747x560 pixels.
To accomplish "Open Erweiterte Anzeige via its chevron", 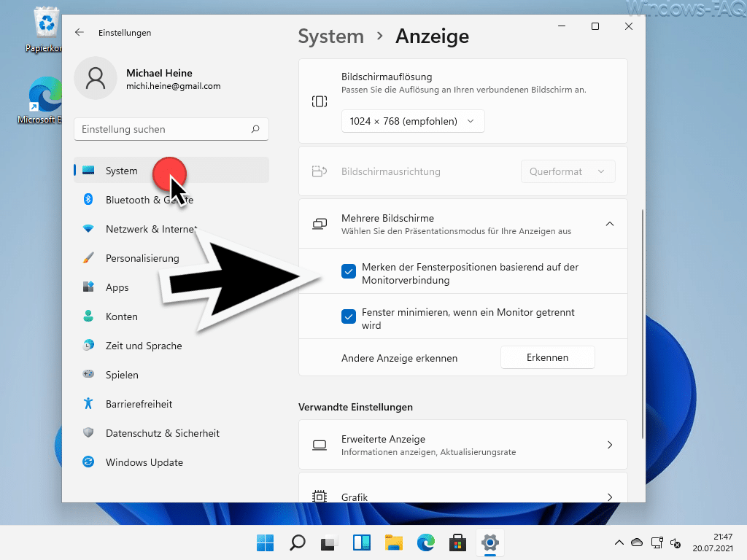I will [x=610, y=445].
